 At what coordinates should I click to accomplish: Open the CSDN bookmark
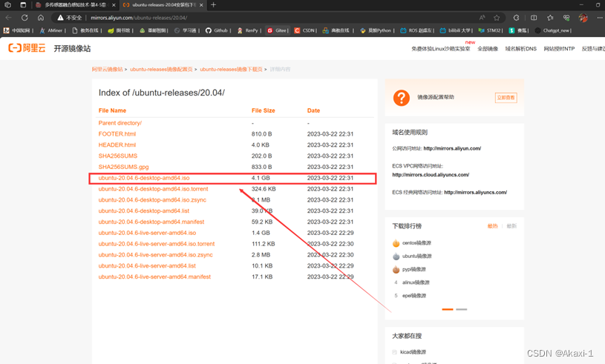tap(305, 30)
